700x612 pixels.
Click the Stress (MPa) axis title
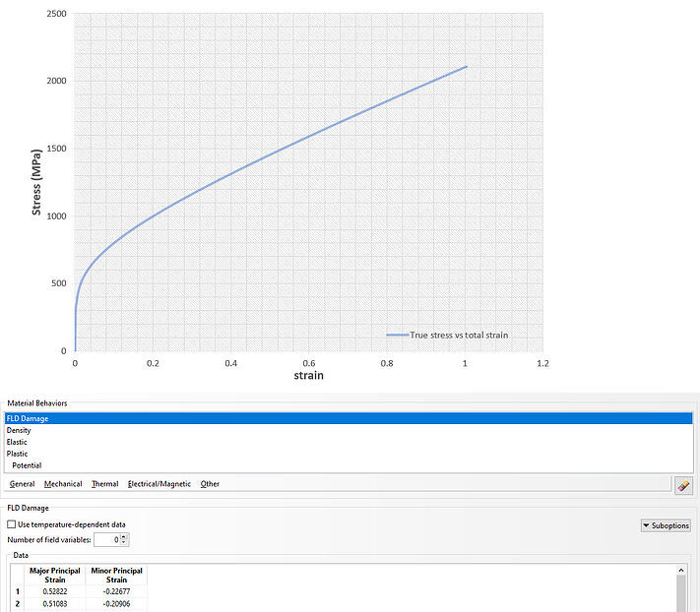[36, 182]
